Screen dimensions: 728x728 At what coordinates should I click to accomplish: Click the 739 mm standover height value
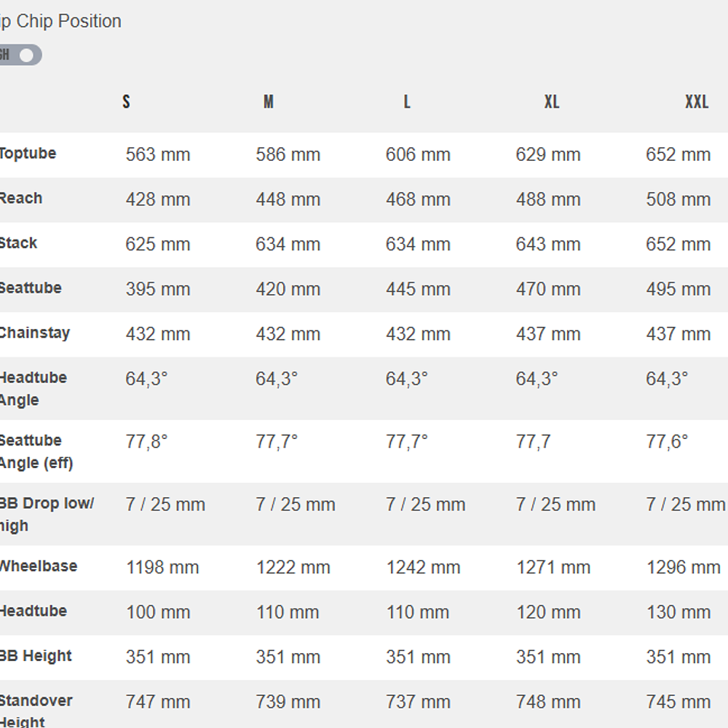click(288, 703)
